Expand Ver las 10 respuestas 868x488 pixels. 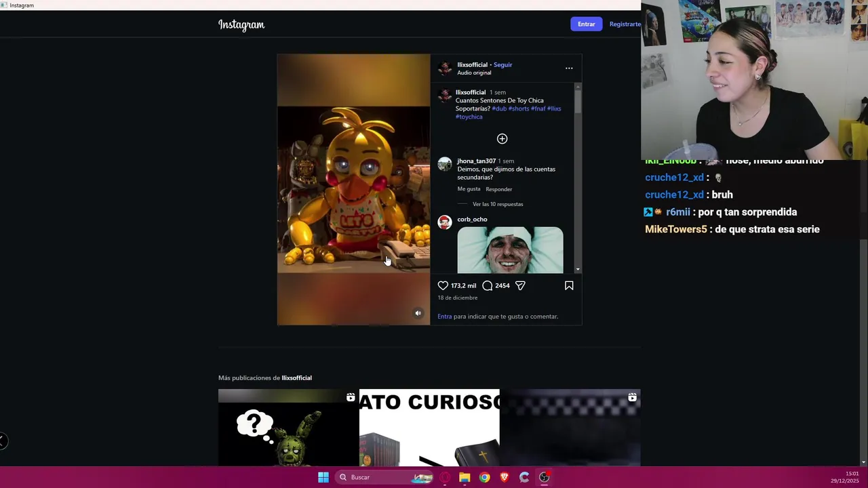point(498,204)
